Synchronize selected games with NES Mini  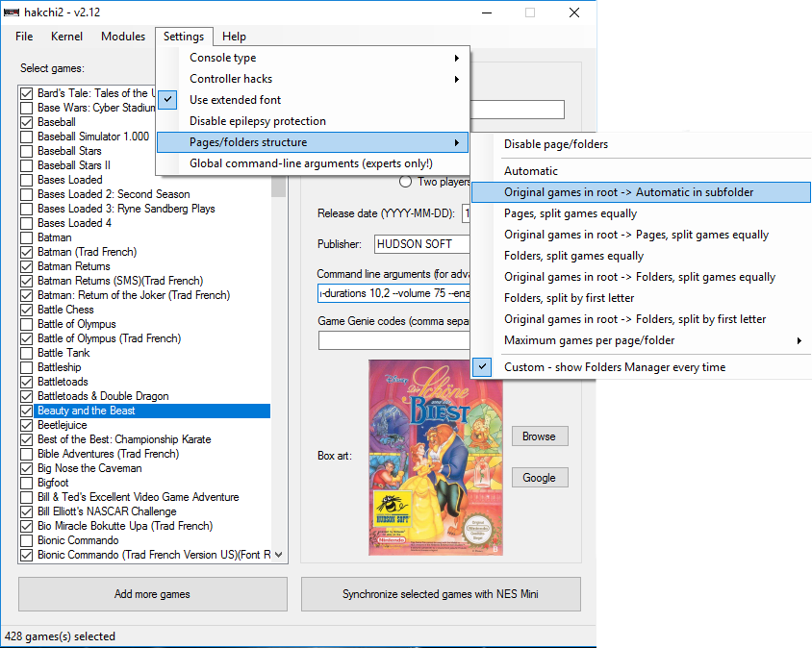(x=441, y=594)
